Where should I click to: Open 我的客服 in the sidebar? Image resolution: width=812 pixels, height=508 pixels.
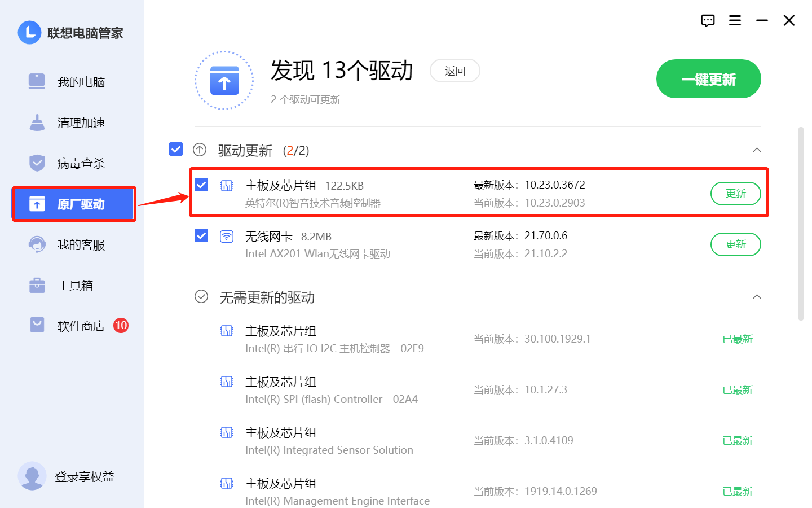pyautogui.click(x=72, y=244)
